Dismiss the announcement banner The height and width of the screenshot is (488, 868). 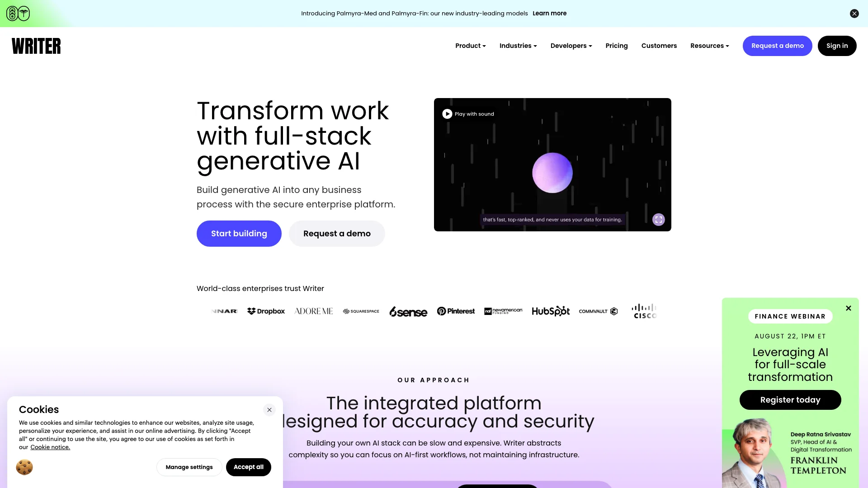pyautogui.click(x=855, y=13)
